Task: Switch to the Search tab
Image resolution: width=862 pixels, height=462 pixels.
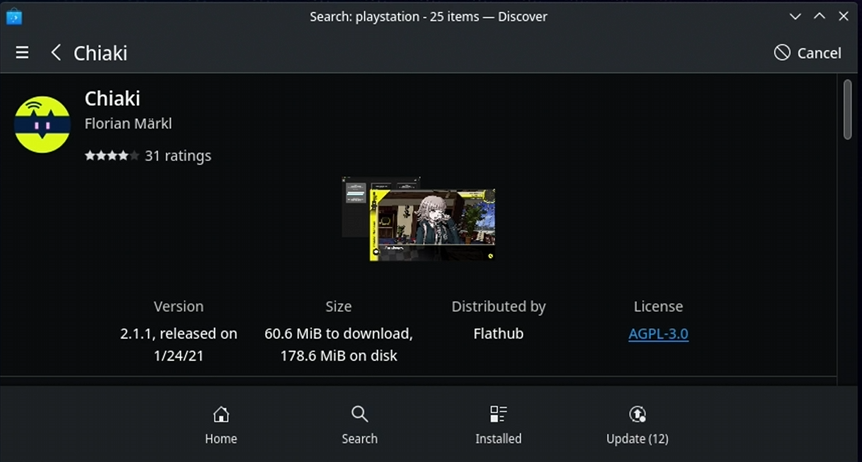Action: click(x=360, y=425)
